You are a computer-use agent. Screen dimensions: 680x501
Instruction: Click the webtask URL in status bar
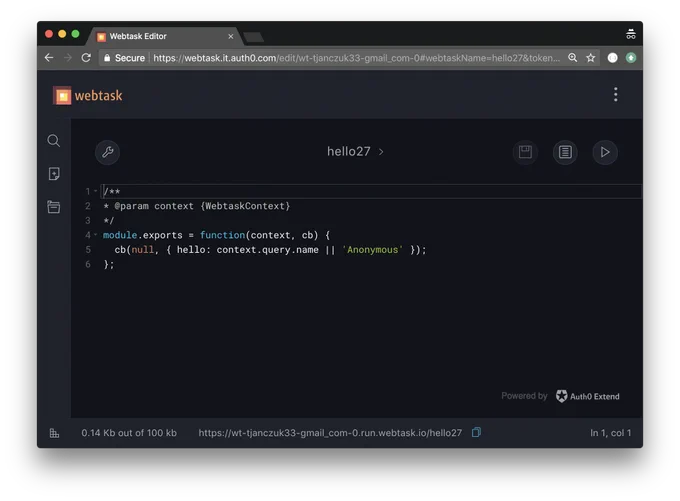pyautogui.click(x=330, y=433)
